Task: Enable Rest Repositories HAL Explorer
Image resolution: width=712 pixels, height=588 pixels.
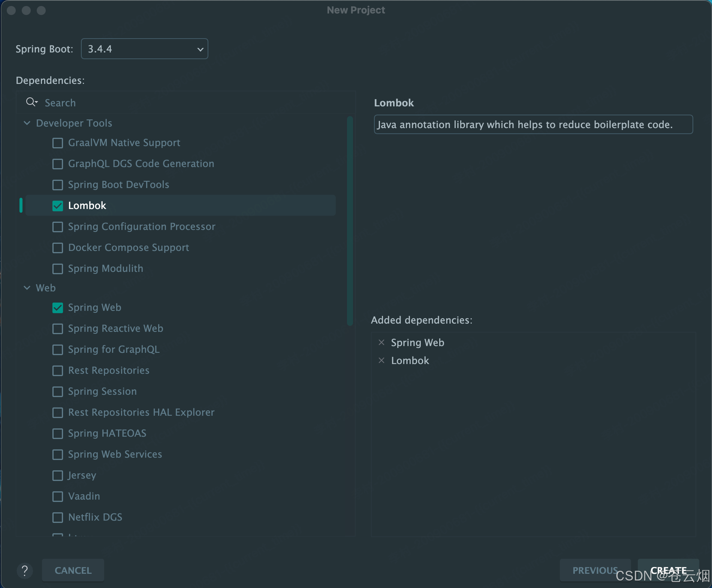Action: point(58,413)
